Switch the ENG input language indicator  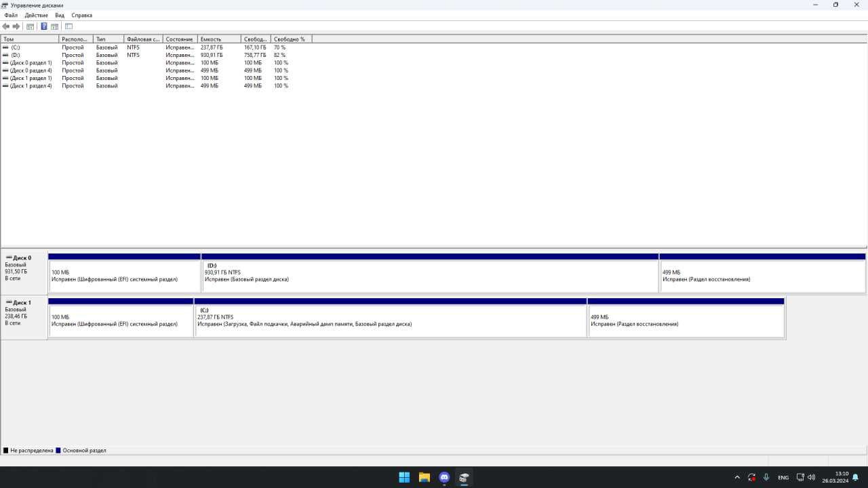(783, 478)
